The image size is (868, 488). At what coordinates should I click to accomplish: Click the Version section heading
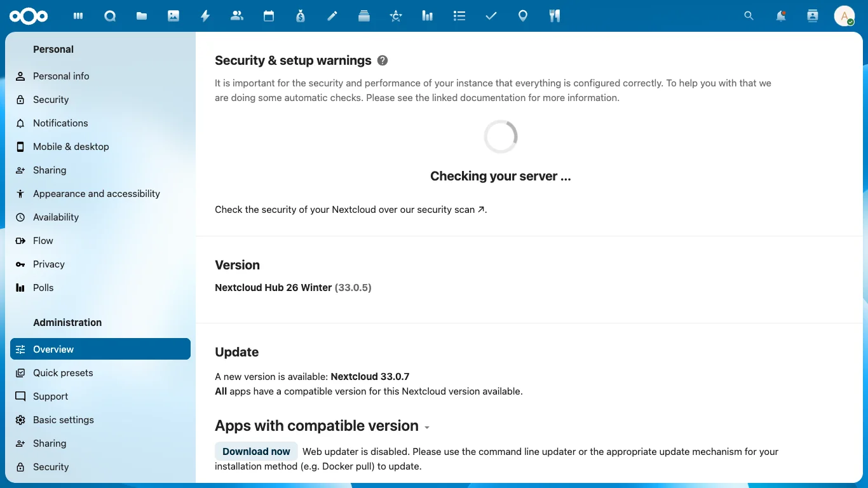(238, 265)
